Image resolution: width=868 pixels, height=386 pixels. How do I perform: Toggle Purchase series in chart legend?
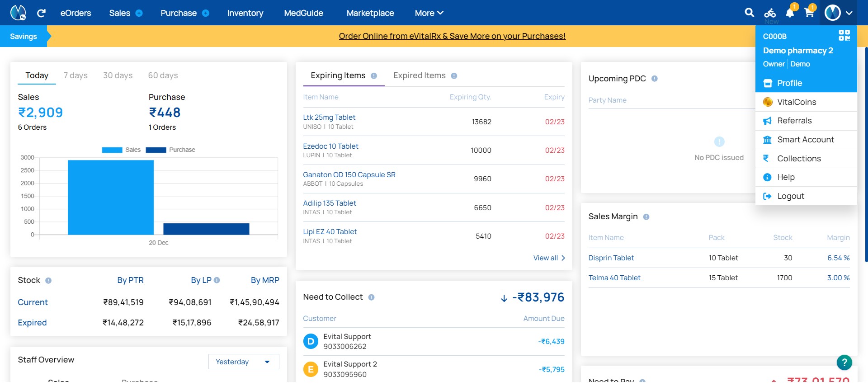pos(170,150)
